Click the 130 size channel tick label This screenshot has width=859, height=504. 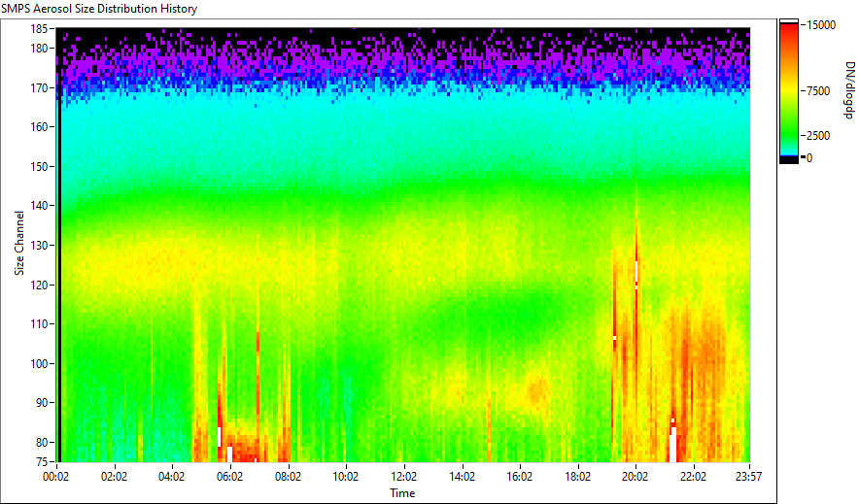click(39, 245)
